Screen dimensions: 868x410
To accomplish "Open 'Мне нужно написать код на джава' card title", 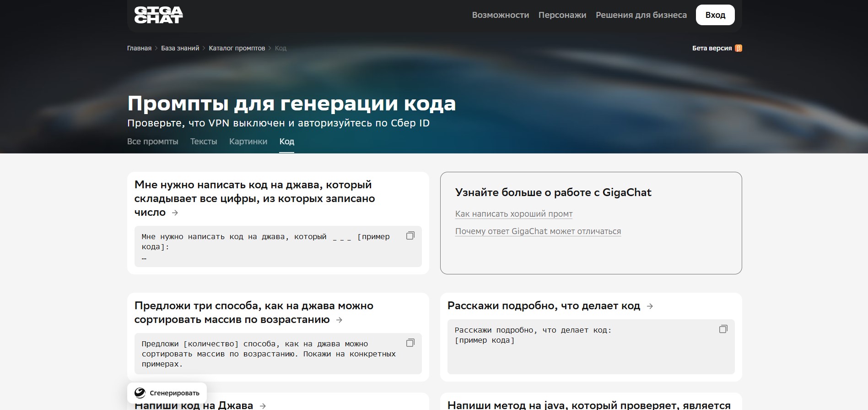I will (254, 199).
